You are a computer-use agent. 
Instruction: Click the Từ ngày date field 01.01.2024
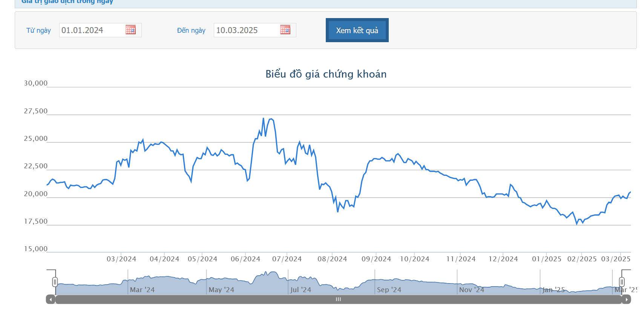coord(100,30)
